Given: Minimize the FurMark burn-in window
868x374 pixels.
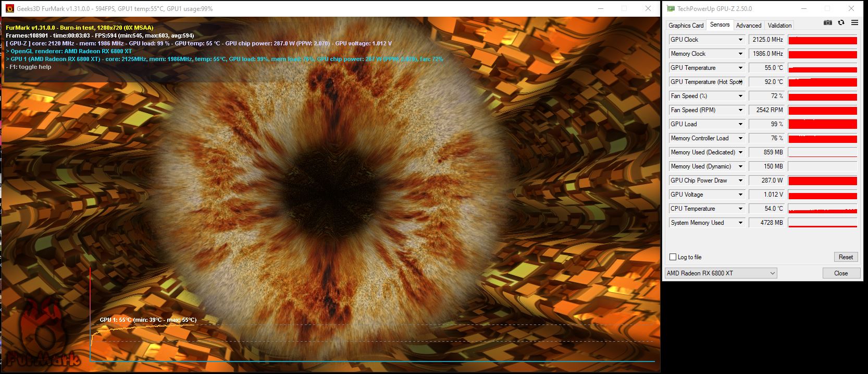Looking at the screenshot, I should [x=600, y=9].
